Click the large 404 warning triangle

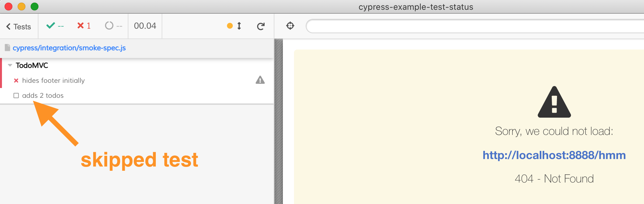tap(554, 102)
